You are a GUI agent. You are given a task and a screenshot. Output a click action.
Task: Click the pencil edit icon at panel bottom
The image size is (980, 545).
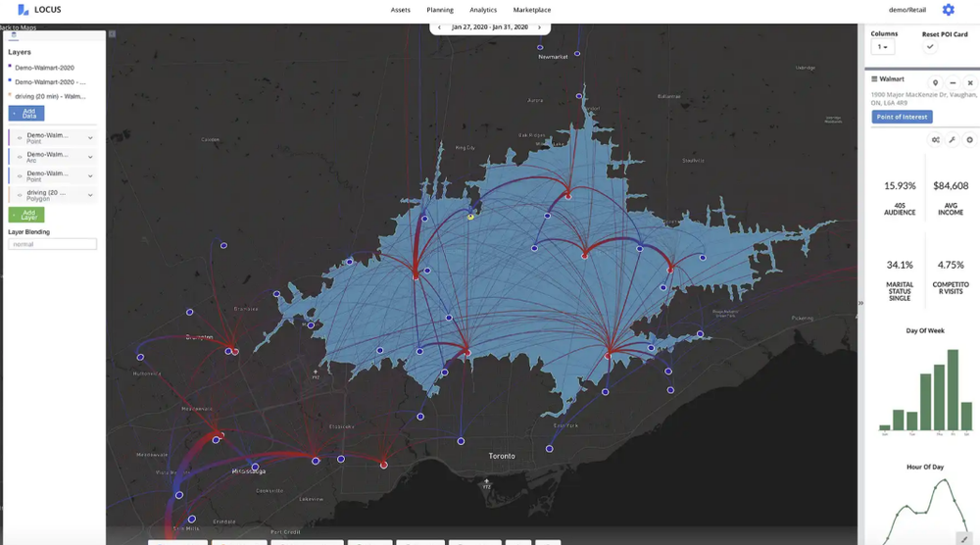(965, 539)
